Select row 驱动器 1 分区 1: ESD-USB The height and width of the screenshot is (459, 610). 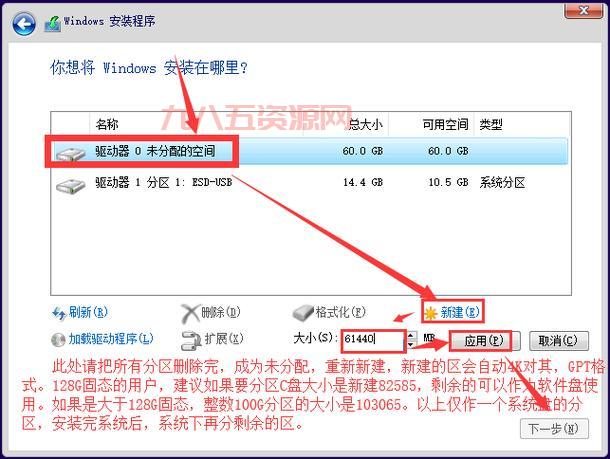coord(309,182)
